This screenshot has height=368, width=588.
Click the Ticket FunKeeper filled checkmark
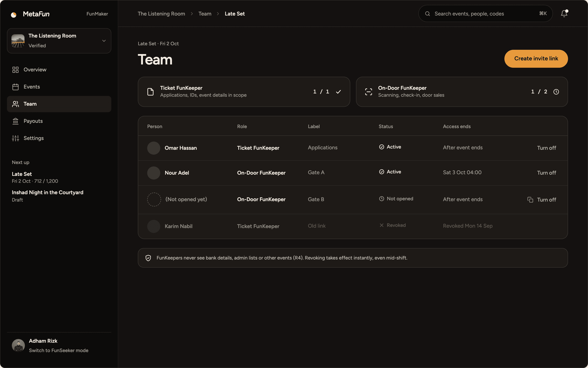pyautogui.click(x=338, y=92)
